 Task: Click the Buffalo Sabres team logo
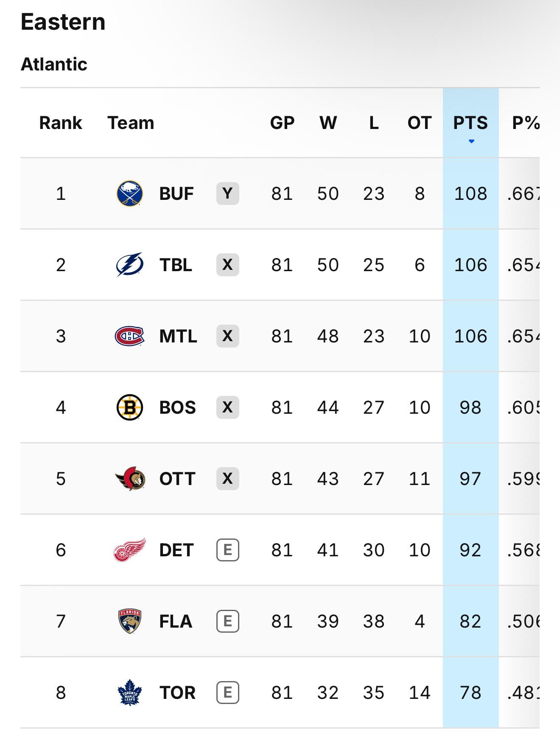pos(130,194)
